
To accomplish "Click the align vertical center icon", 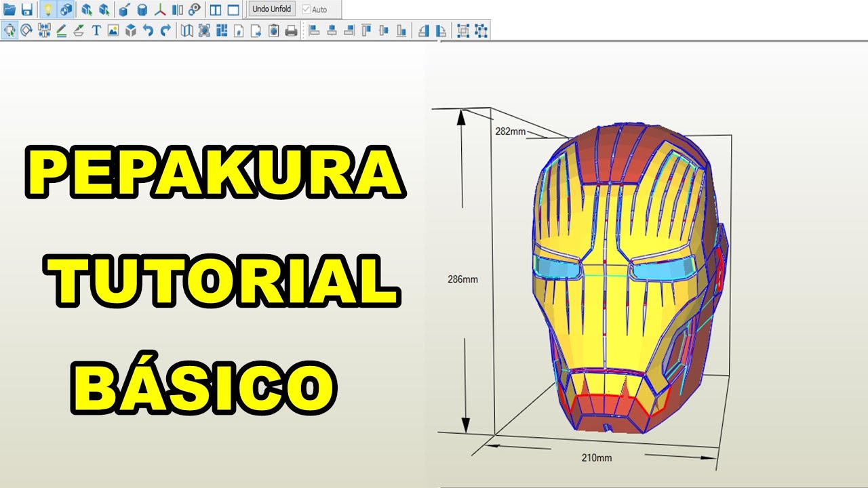I will click(384, 30).
